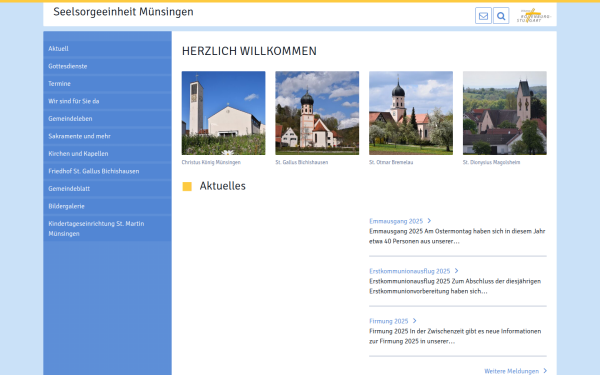Click the caption St. Dionysius Magolsheim
600x375 pixels.
pos(491,162)
